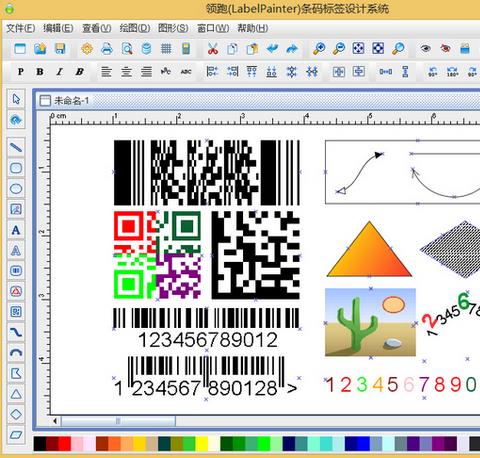
Task: Align text center
Action: tap(126, 72)
